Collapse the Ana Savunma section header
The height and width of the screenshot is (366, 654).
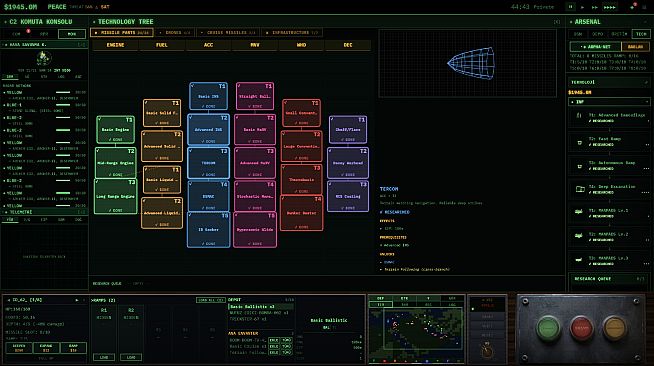tap(44, 44)
